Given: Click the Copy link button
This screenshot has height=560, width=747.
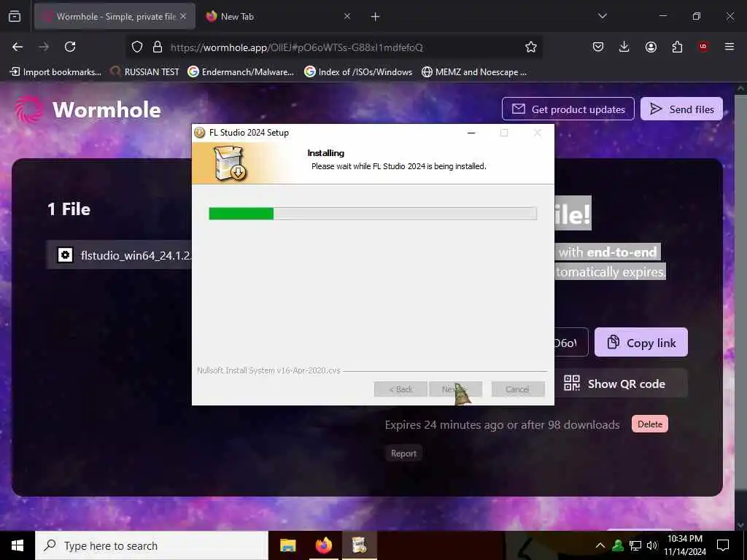Looking at the screenshot, I should point(640,343).
